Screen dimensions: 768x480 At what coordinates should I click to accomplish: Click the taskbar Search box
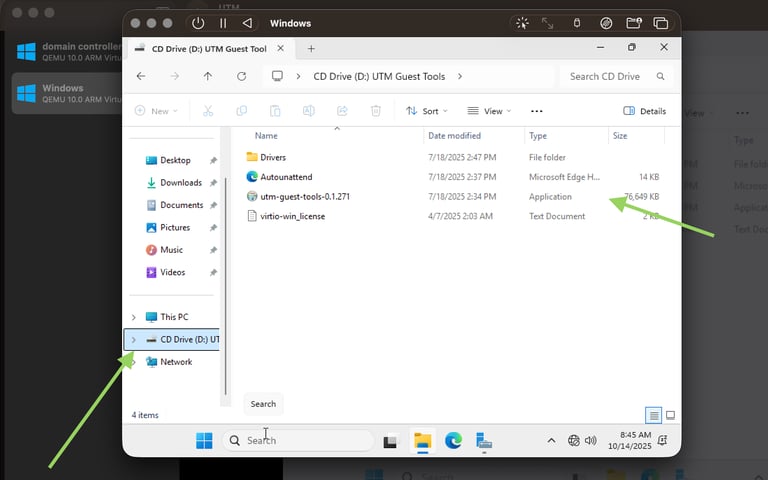click(x=298, y=440)
